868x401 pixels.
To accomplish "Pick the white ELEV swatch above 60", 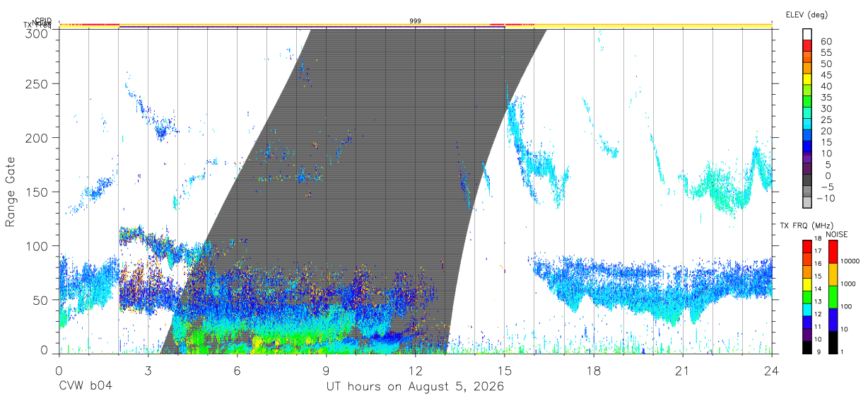I will [807, 35].
